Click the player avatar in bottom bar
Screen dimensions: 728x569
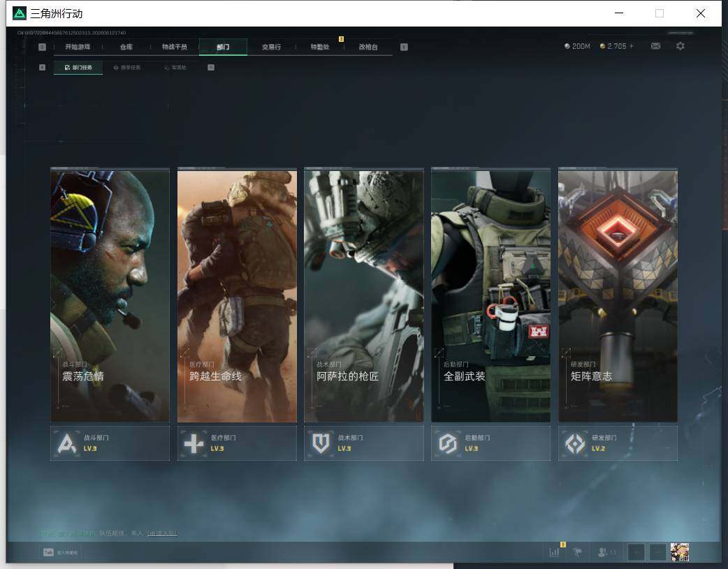point(680,552)
